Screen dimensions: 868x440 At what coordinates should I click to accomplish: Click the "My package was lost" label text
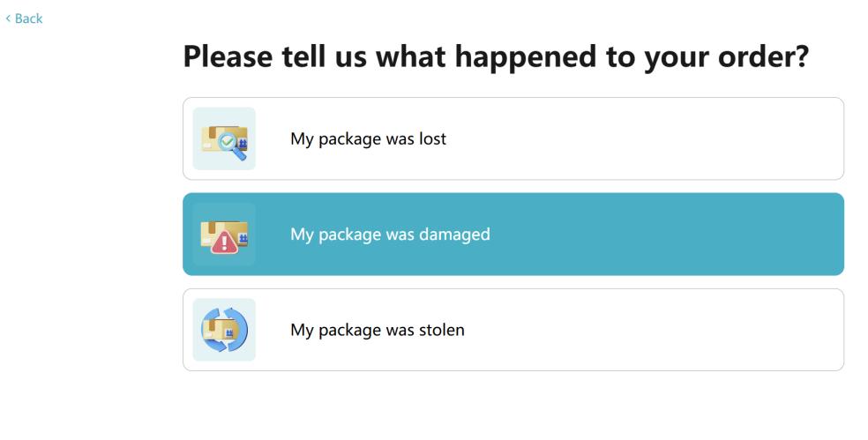pos(368,139)
